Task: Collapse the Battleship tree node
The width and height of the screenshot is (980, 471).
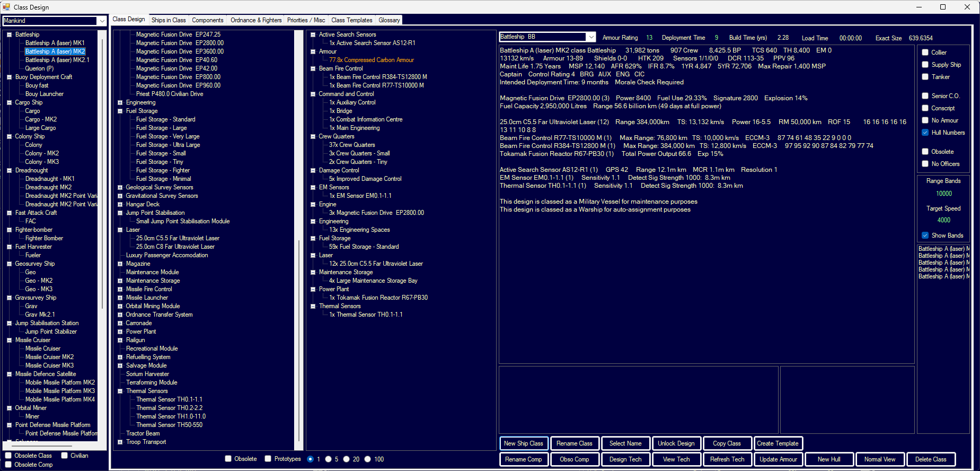Action: pos(10,34)
